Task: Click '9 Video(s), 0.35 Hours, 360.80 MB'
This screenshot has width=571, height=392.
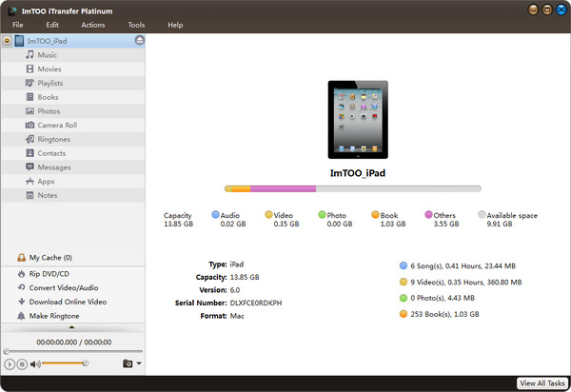Action: 466,282
